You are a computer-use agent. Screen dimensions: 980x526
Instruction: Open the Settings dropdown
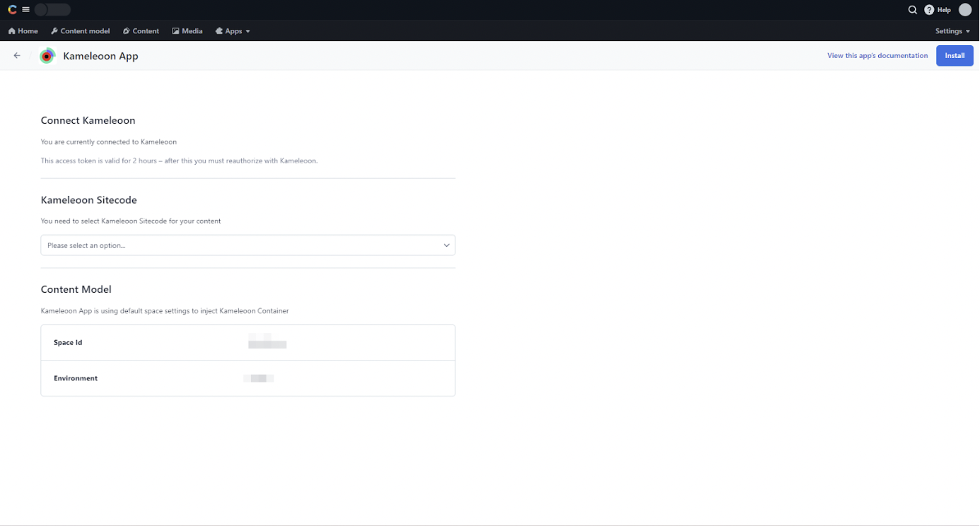point(952,31)
